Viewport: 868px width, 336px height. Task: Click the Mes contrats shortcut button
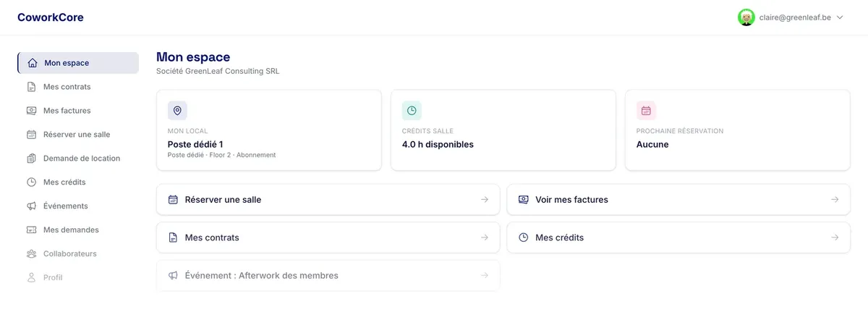(x=328, y=238)
